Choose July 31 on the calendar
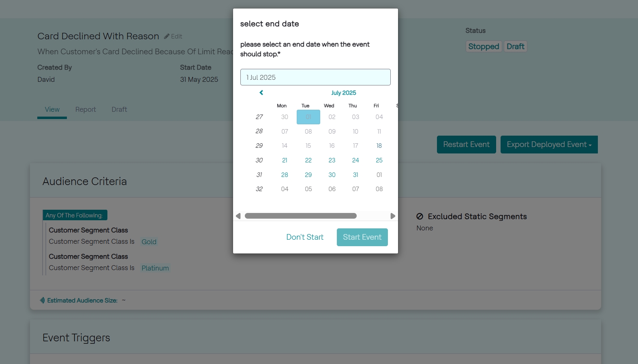The width and height of the screenshot is (638, 364). [x=355, y=175]
